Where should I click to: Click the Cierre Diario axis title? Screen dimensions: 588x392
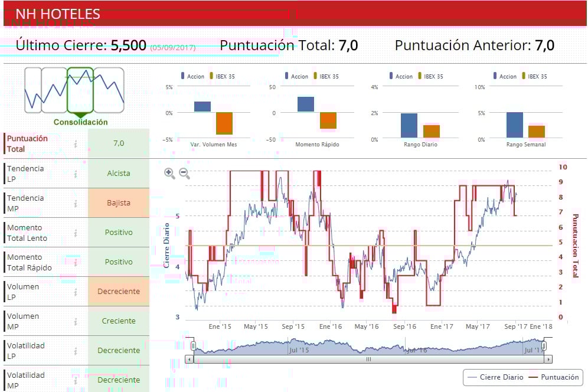pyautogui.click(x=166, y=246)
